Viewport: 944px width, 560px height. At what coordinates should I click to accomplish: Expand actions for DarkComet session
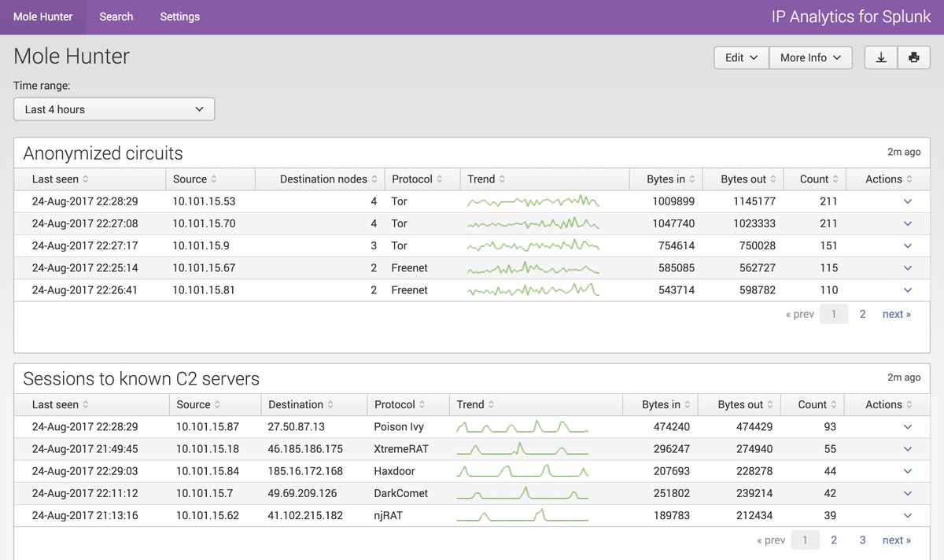click(908, 493)
